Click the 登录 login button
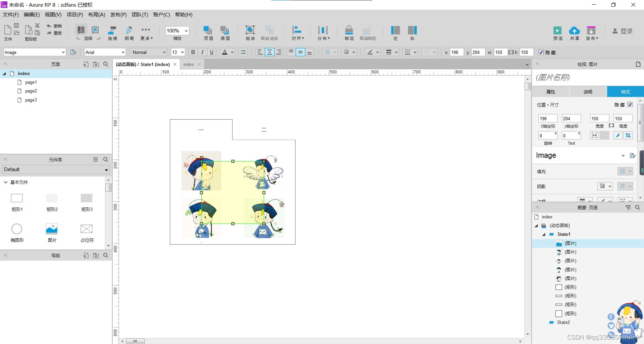The width and height of the screenshot is (644, 344). point(623,31)
